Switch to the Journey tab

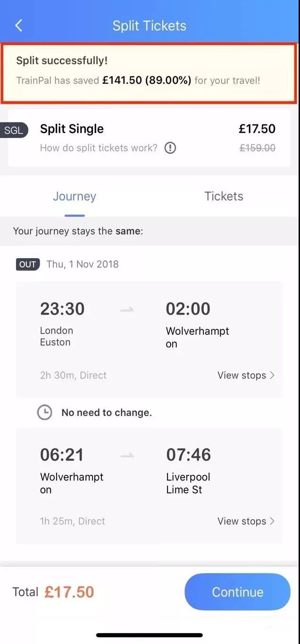click(x=75, y=196)
